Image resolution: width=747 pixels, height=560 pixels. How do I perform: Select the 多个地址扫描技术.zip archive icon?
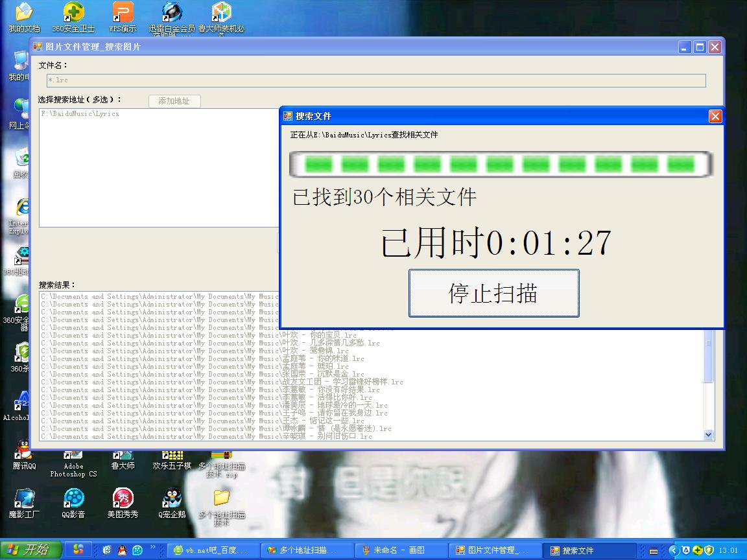222,464
